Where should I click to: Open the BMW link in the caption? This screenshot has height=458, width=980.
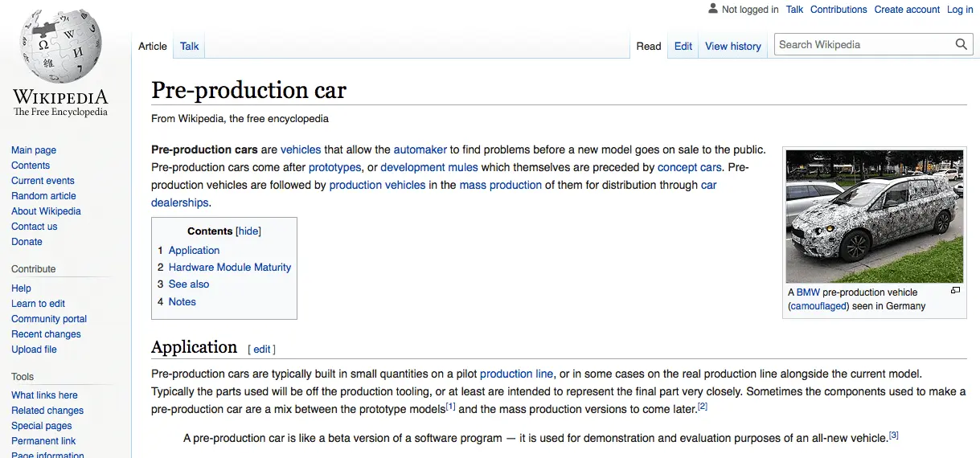tap(808, 292)
